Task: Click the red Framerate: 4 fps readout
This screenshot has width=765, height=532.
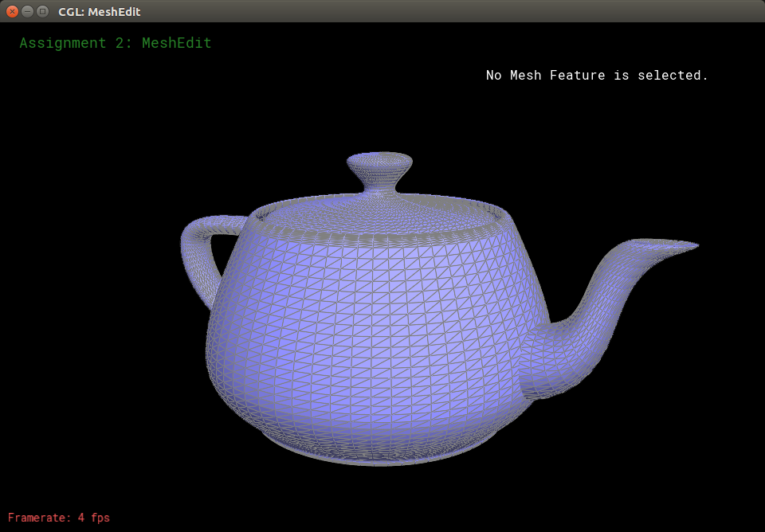Action: [x=59, y=518]
